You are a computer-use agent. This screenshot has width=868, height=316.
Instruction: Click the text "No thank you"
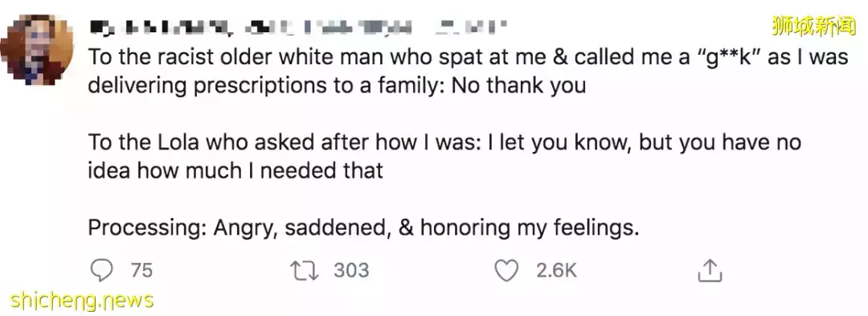tap(518, 86)
